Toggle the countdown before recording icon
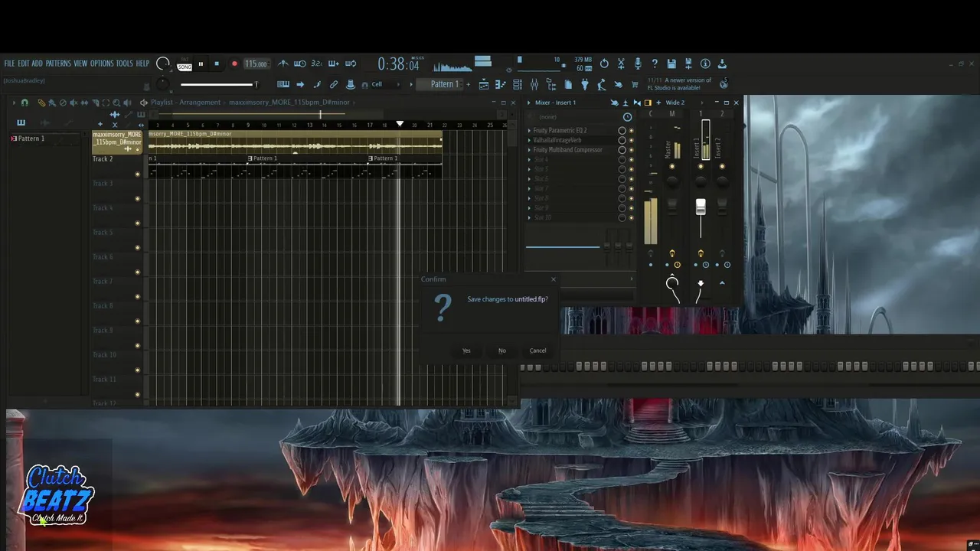The width and height of the screenshot is (980, 551). pyautogui.click(x=316, y=64)
